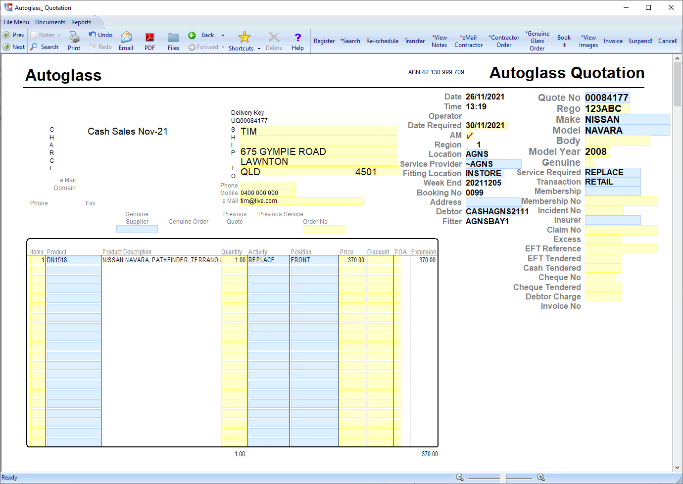Adjust the zoom slider in the status bar
683x484 pixels.
(502, 478)
